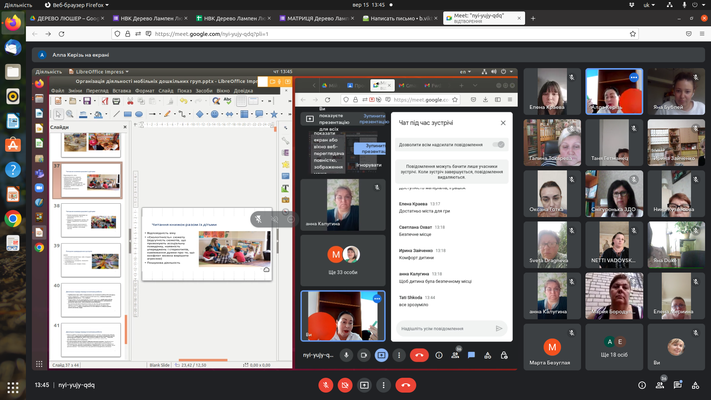Bookmark this page with the star icon
Viewport: 711px width, 400px height.
(x=633, y=34)
